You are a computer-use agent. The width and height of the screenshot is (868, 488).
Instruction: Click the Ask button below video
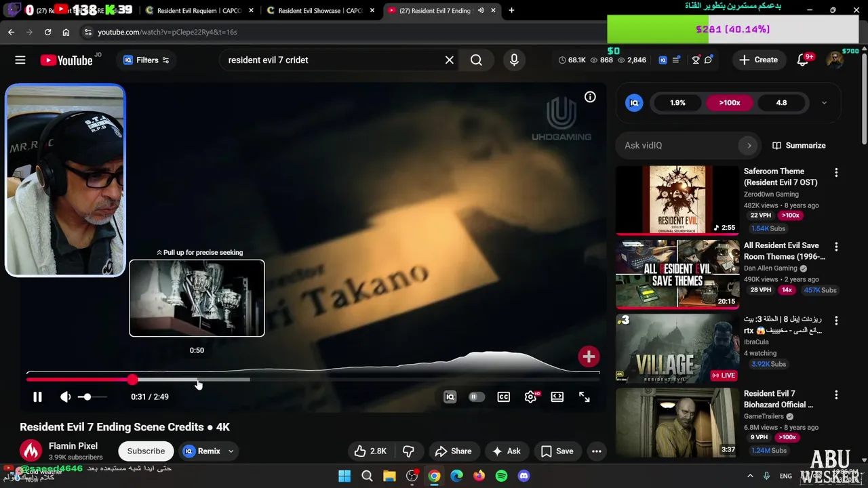point(506,451)
